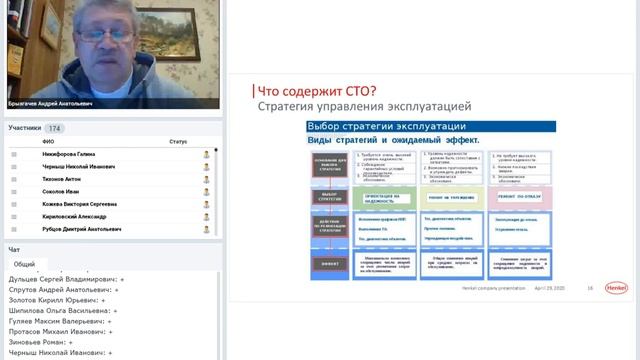
Task: Click the pink strategy box in diagram
Action: coord(520,198)
